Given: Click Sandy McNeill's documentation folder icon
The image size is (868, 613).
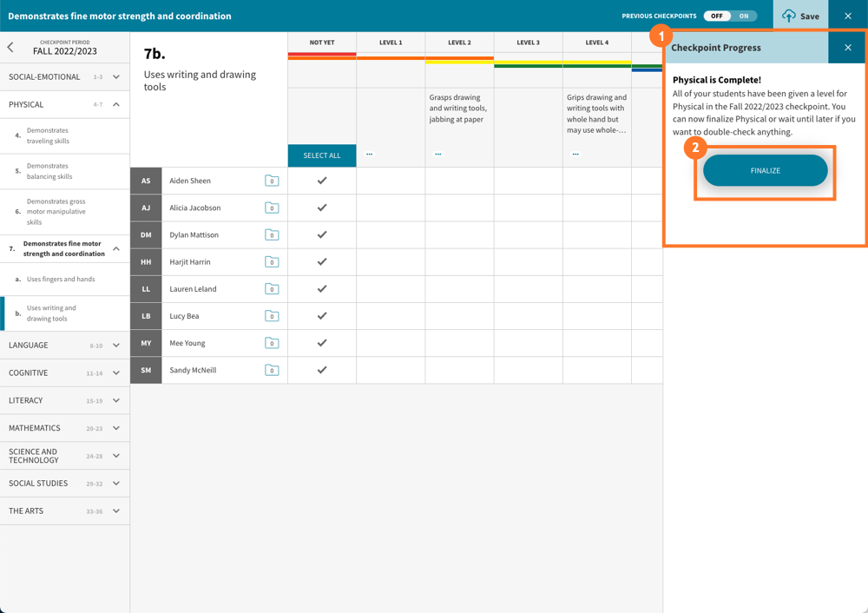Looking at the screenshot, I should [x=272, y=370].
